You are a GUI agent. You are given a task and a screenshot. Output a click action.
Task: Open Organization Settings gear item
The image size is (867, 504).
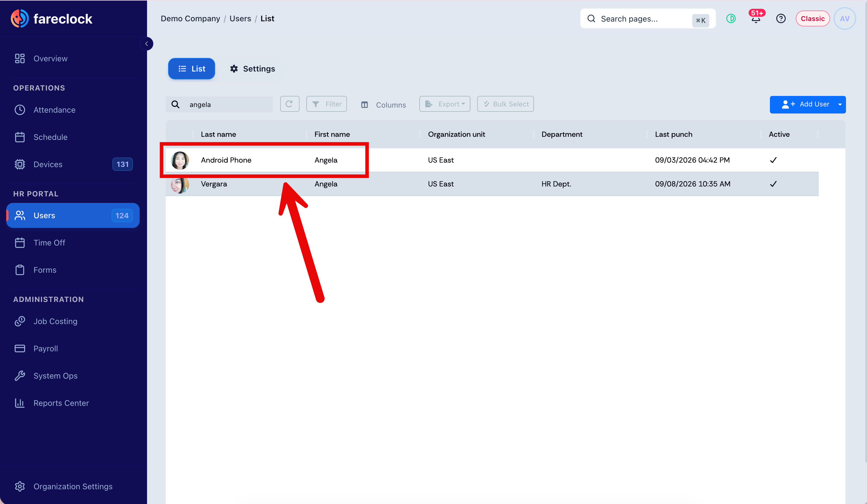(x=73, y=486)
